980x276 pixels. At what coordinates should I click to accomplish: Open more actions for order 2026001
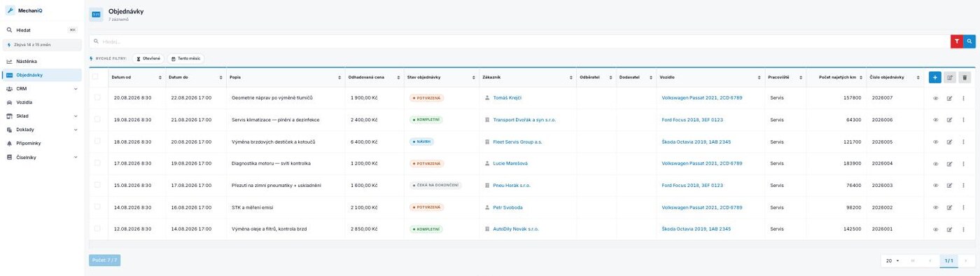pos(964,229)
